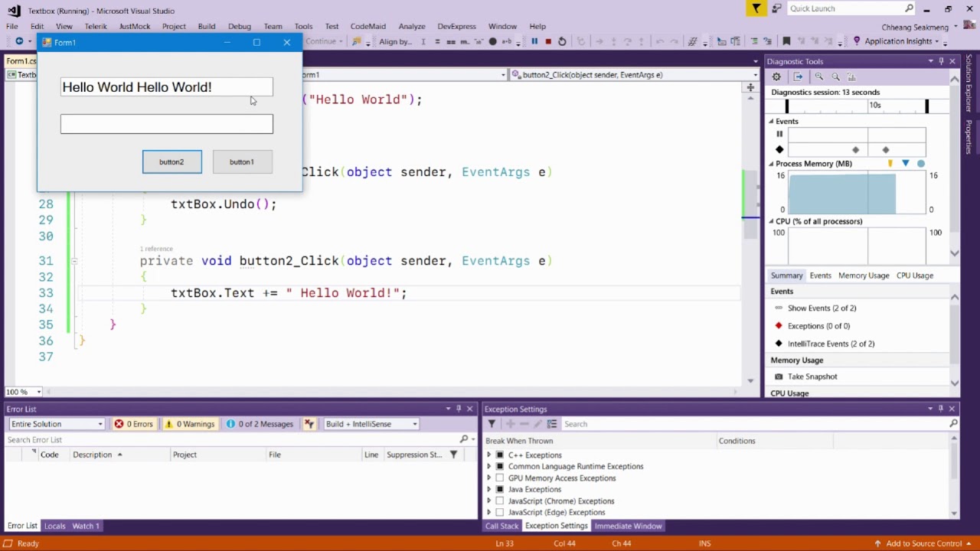Image resolution: width=980 pixels, height=551 pixels.
Task: Take Snapshot camera icon under Memory Usage
Action: coord(779,377)
